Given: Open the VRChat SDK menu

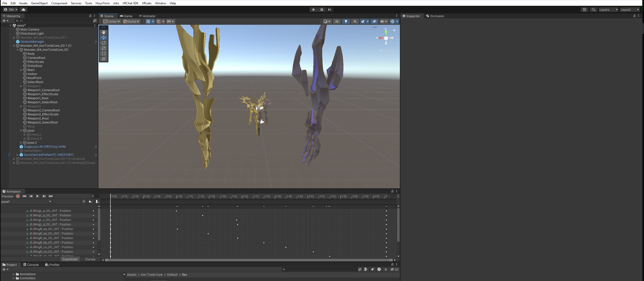Looking at the screenshot, I should point(130,3).
